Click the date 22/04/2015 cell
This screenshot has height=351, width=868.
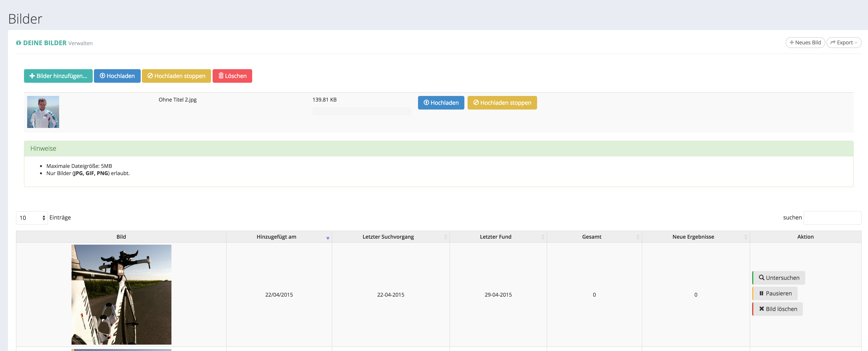(279, 295)
